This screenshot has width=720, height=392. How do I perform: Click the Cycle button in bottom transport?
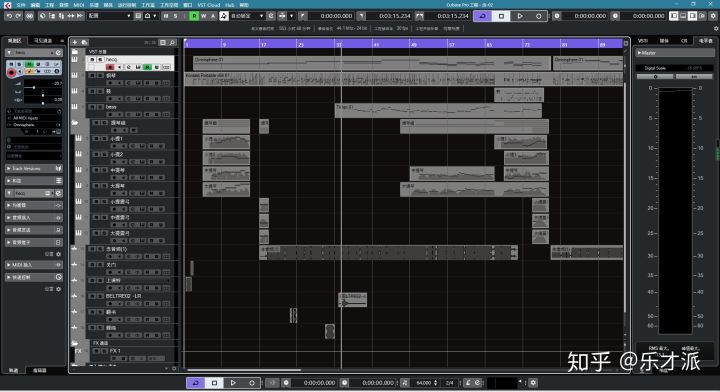click(196, 382)
